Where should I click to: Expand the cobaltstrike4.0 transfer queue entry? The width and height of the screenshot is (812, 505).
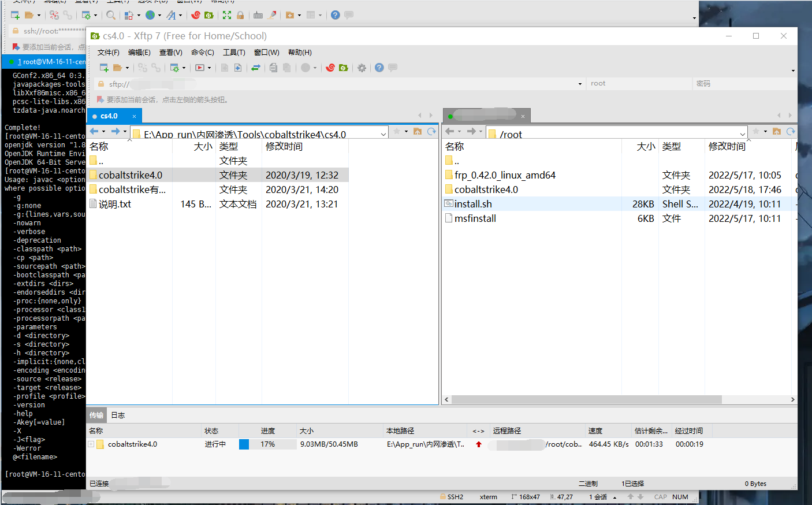pyautogui.click(x=91, y=444)
